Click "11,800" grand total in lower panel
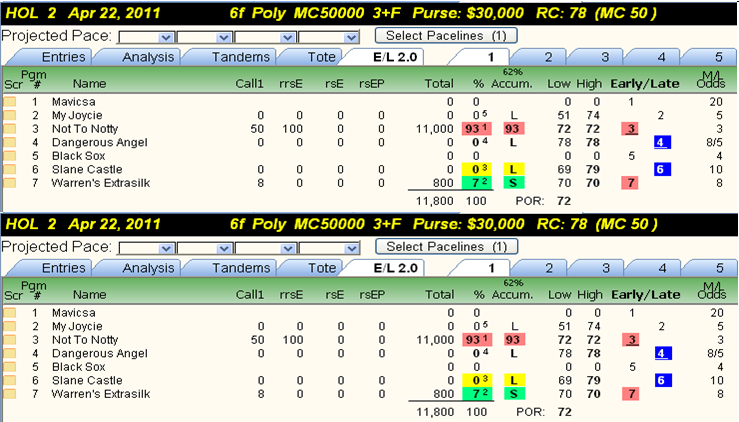 pyautogui.click(x=435, y=412)
